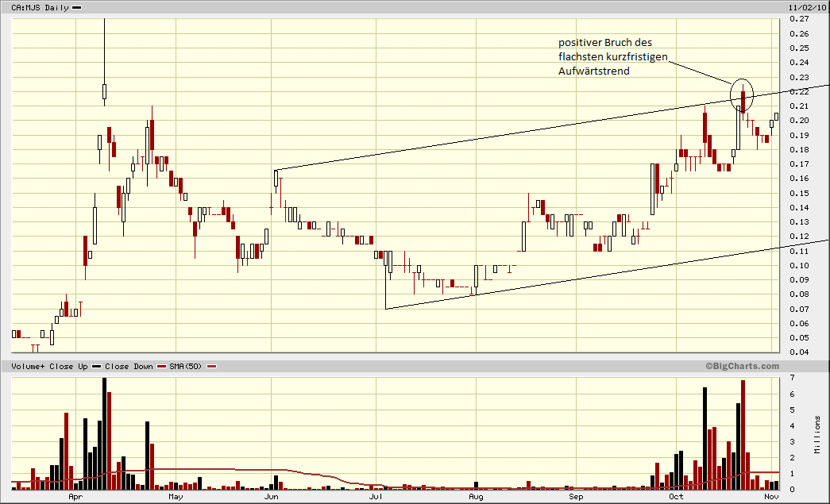The height and width of the screenshot is (504, 830).
Task: Click the 0.27 price axis label
Action: pos(799,19)
